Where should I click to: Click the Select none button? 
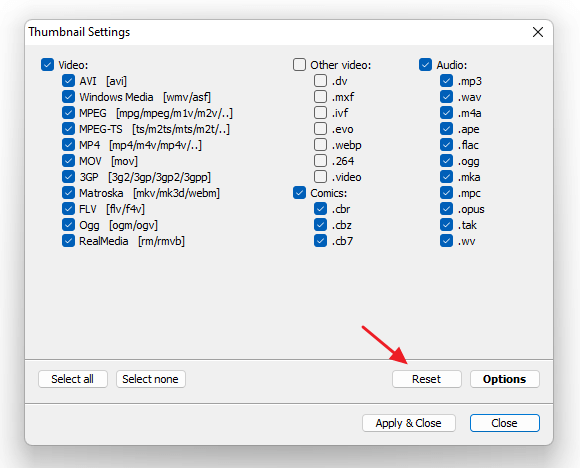coord(151,379)
